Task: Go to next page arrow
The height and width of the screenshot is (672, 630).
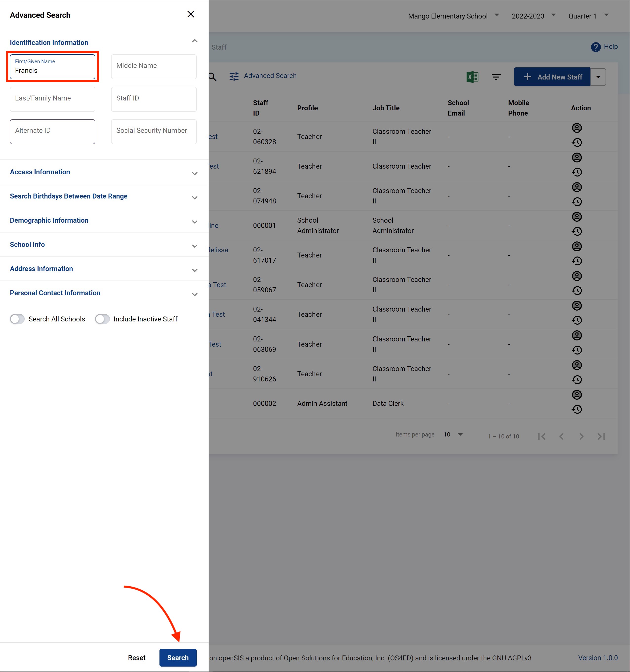Action: [581, 436]
